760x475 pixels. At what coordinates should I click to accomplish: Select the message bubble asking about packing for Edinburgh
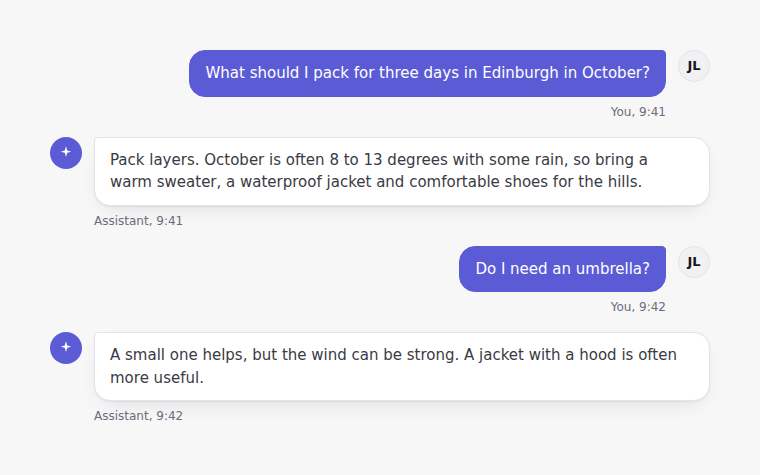(x=427, y=73)
